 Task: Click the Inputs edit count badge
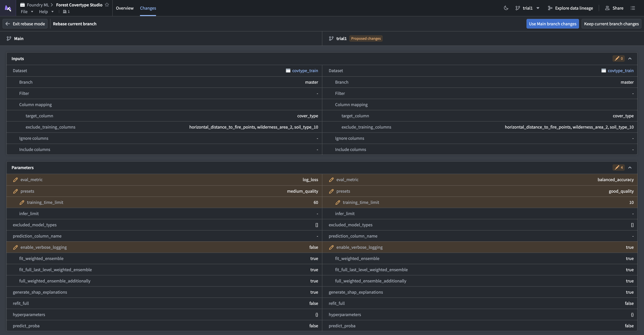pos(618,59)
